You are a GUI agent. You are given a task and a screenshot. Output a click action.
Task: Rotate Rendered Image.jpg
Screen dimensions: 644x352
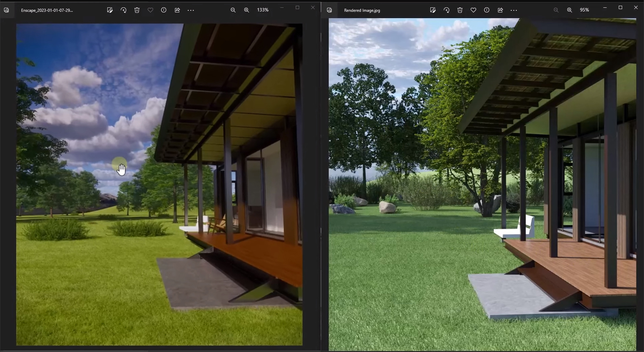pyautogui.click(x=446, y=10)
